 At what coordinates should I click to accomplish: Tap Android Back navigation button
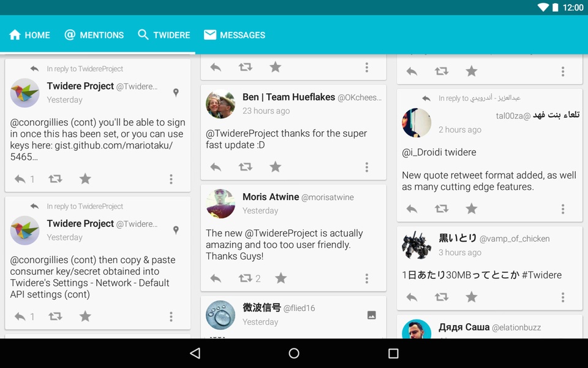click(x=195, y=353)
